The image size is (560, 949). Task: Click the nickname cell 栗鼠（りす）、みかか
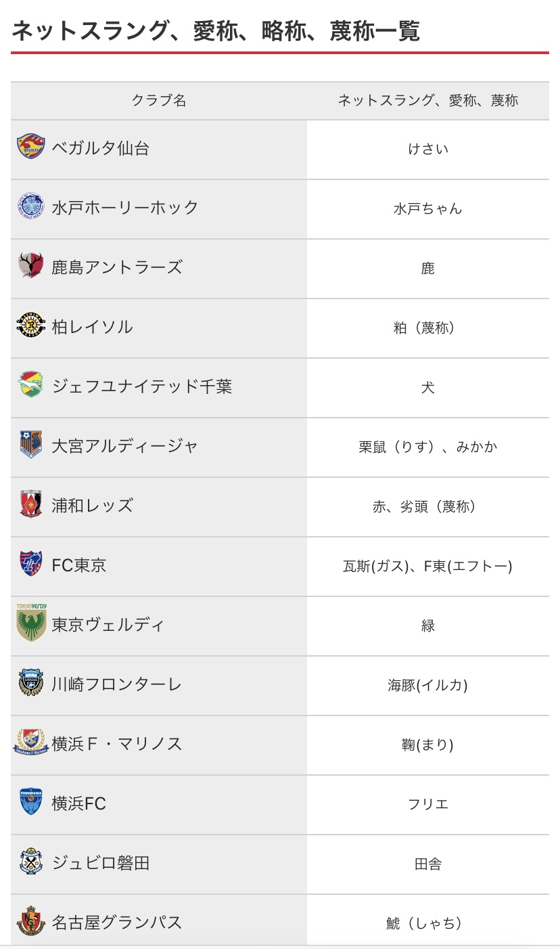(x=428, y=447)
